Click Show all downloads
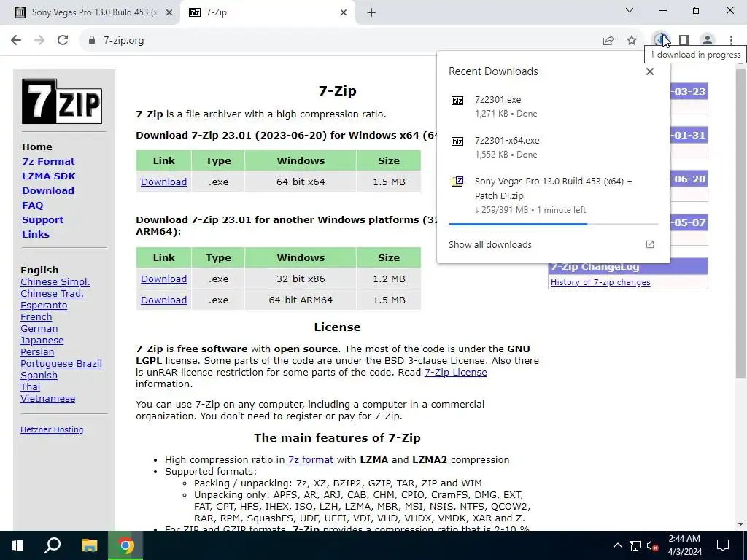Viewport: 747px width, 560px height. (x=489, y=244)
